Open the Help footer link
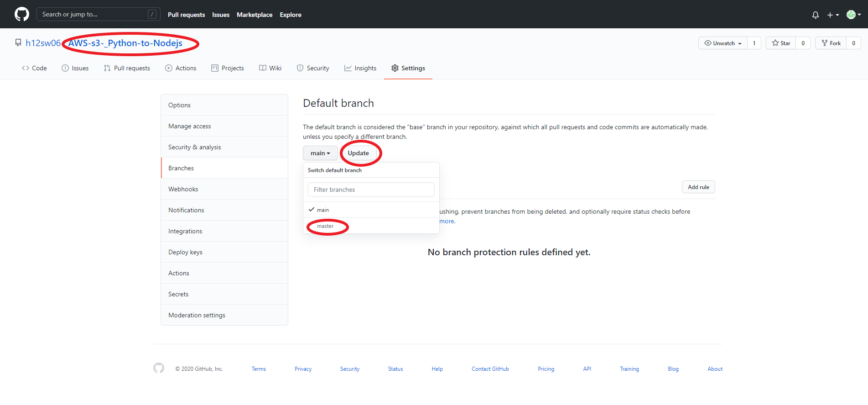The image size is (868, 405). pyautogui.click(x=437, y=369)
